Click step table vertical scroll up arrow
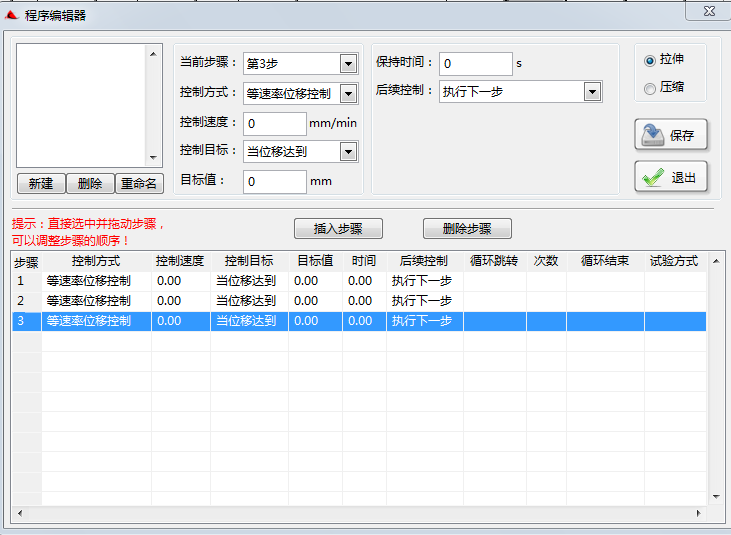 coord(716,261)
